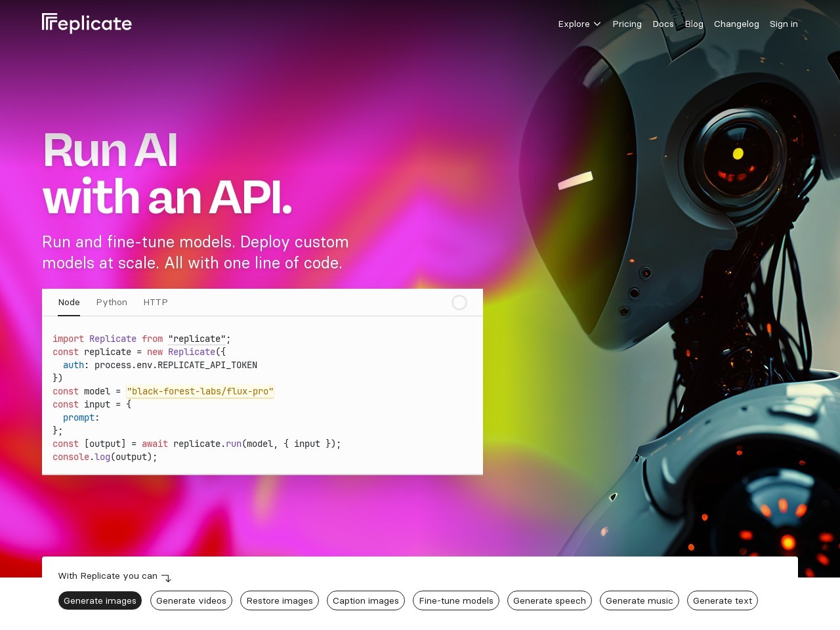Open the Pricing page

tap(627, 24)
